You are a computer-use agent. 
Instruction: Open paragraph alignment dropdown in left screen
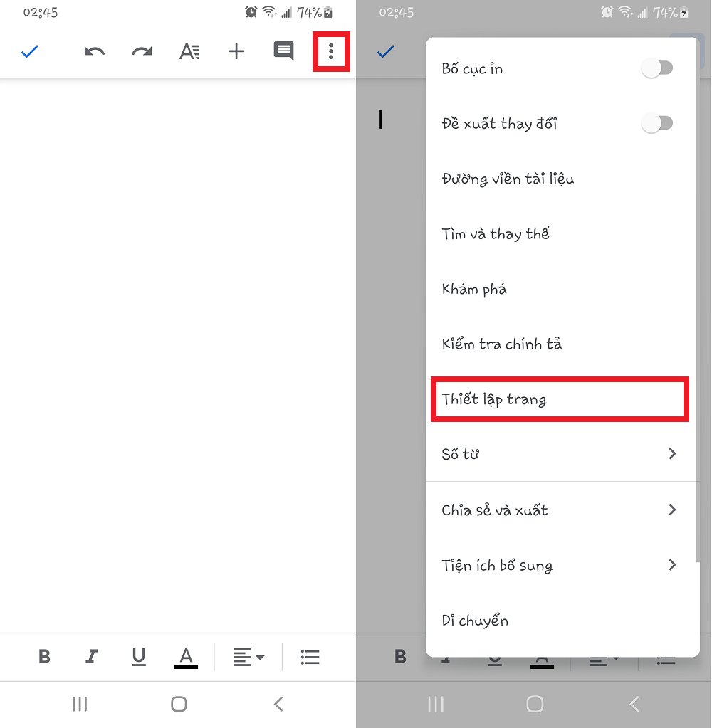(x=248, y=657)
